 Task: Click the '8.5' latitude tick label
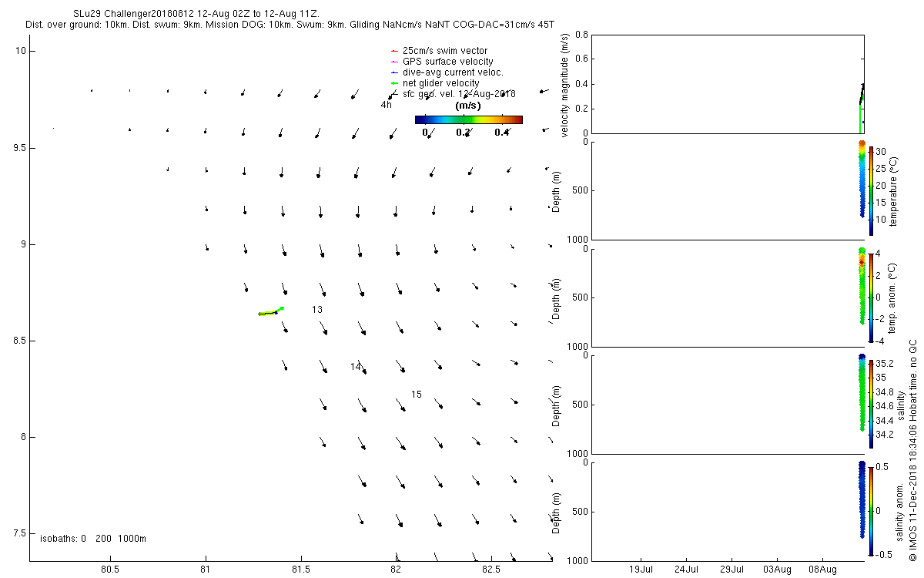[x=18, y=341]
